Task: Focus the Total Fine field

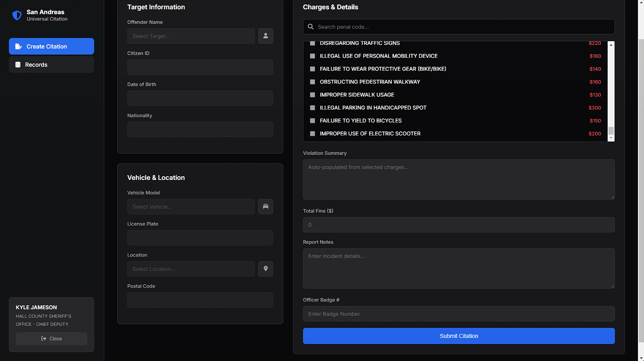Action: (x=459, y=225)
